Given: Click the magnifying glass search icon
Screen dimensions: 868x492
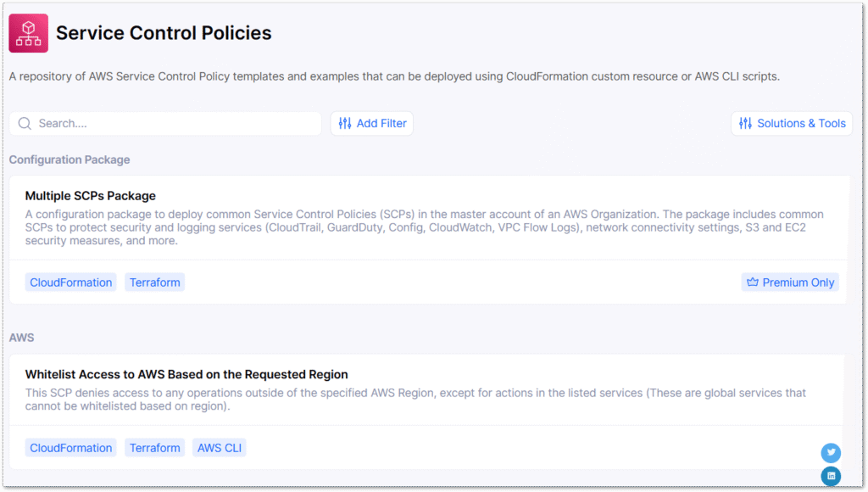Looking at the screenshot, I should coord(25,124).
